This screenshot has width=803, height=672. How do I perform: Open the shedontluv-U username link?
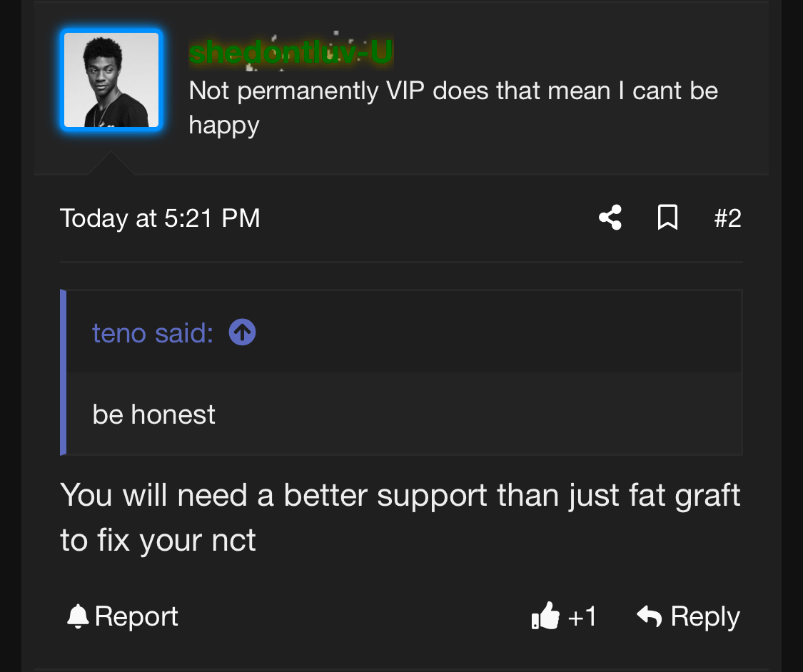pos(291,53)
